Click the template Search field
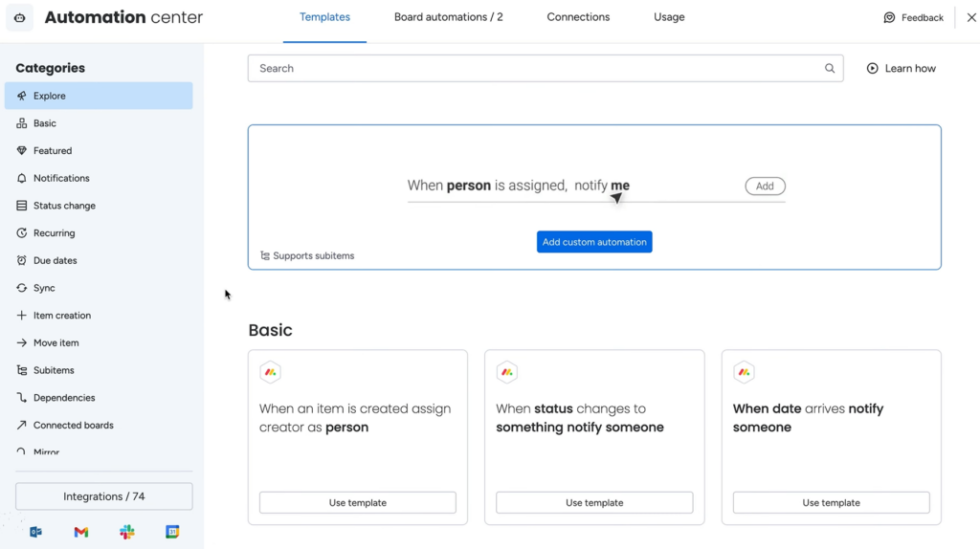The image size is (980, 549). [x=536, y=69]
